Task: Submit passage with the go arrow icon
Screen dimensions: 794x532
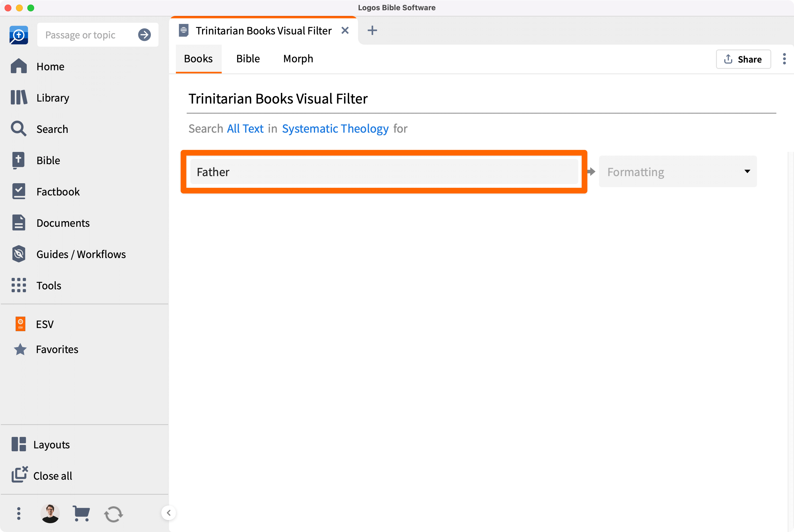Action: (145, 35)
